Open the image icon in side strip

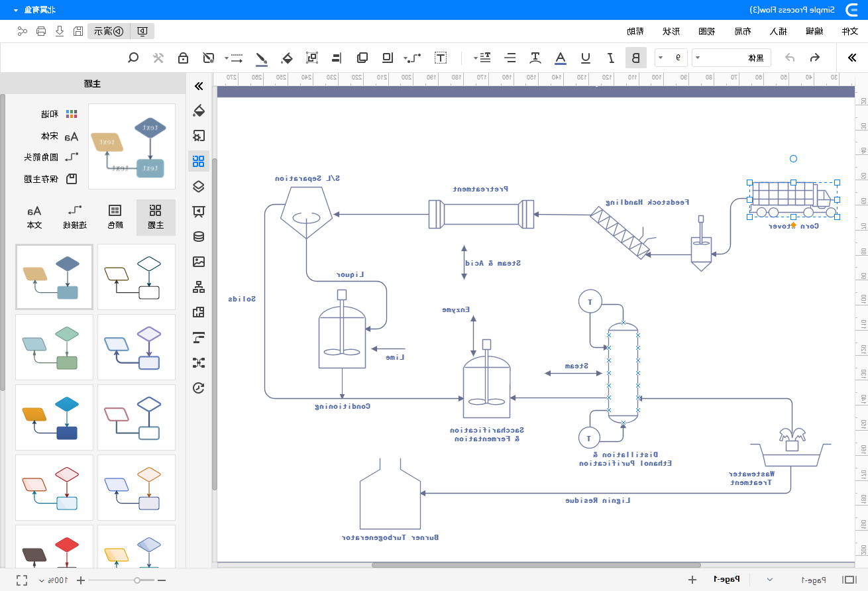point(198,262)
